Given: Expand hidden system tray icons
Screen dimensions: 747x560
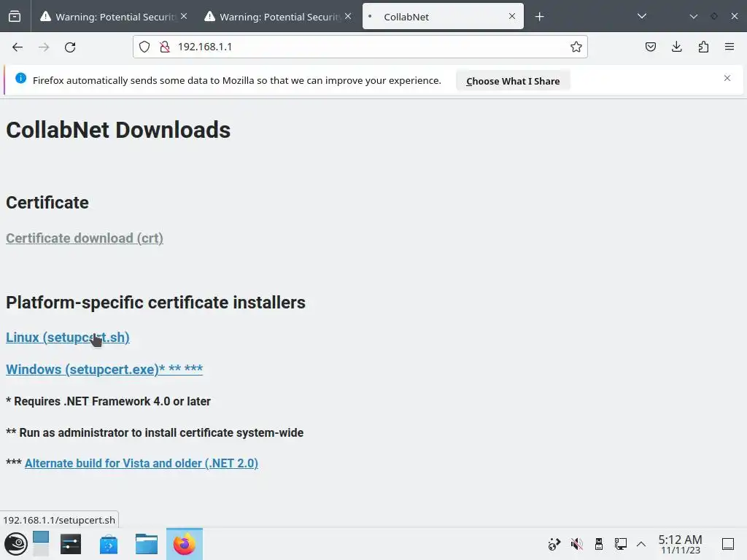Looking at the screenshot, I should coord(641,544).
